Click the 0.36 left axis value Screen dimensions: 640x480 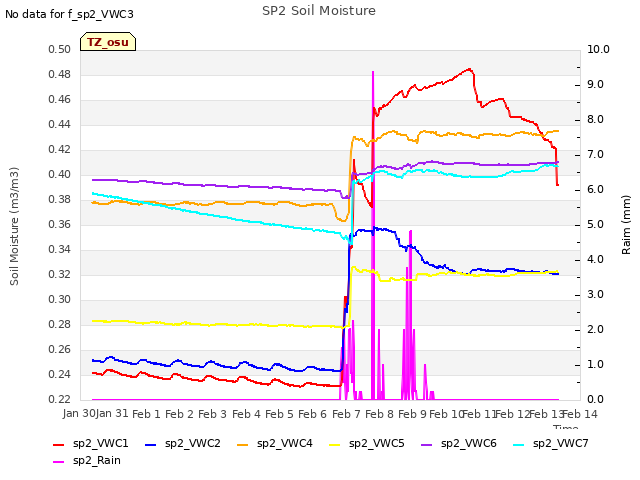60,224
